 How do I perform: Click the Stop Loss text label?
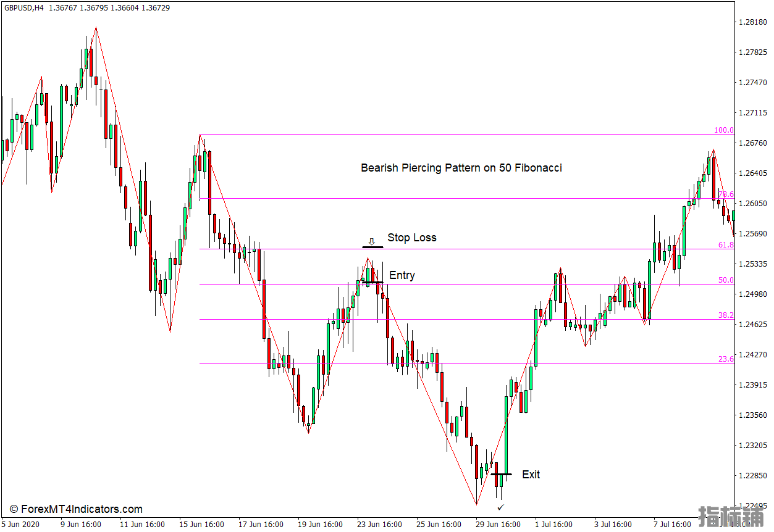click(411, 238)
